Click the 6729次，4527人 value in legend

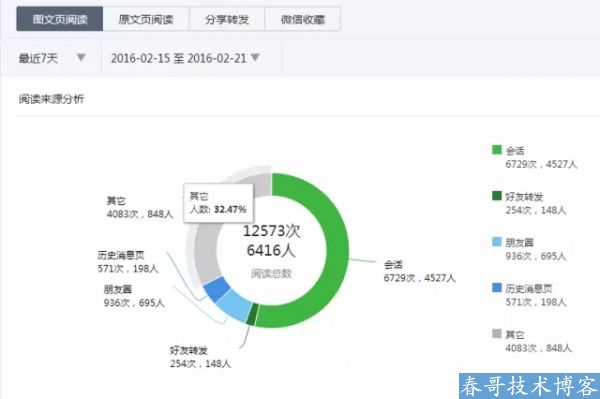pos(541,164)
